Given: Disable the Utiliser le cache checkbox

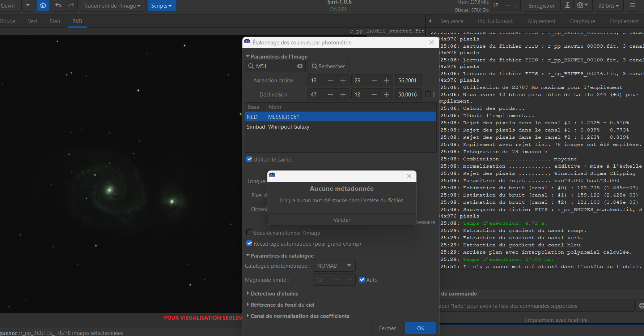Looking at the screenshot, I should click(x=249, y=159).
